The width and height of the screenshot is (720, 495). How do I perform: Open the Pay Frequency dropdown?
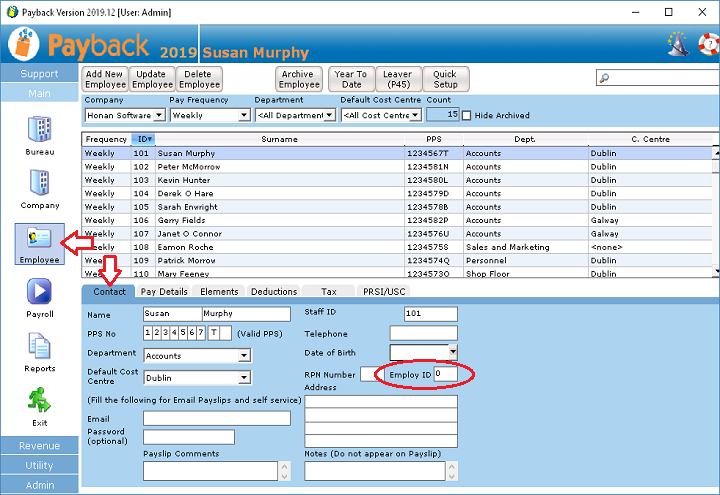(x=244, y=115)
